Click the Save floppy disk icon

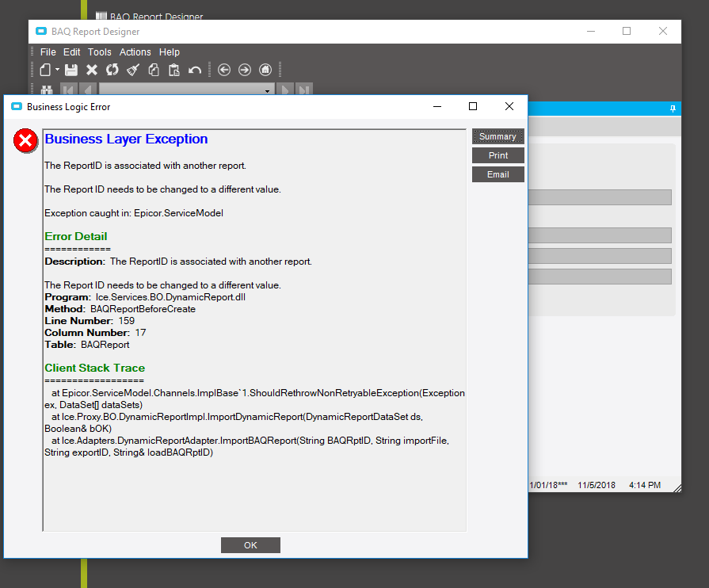point(71,70)
